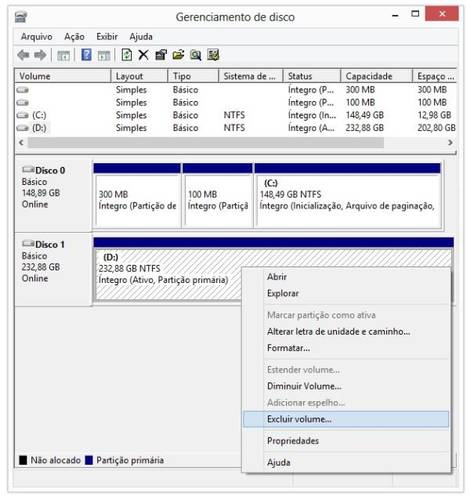
Task: Open the Exibir menu
Action: [107, 36]
